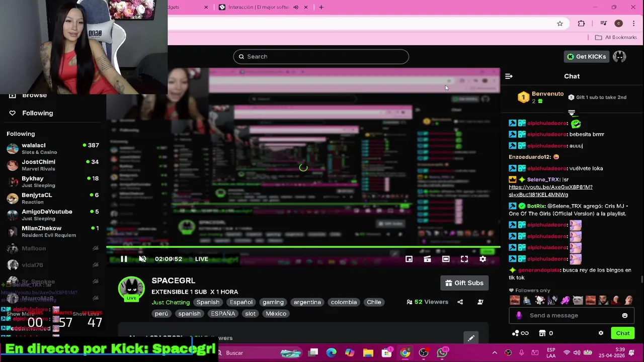The image size is (644, 362).
Task: Open offline vidal76 channel
Action: click(x=53, y=265)
